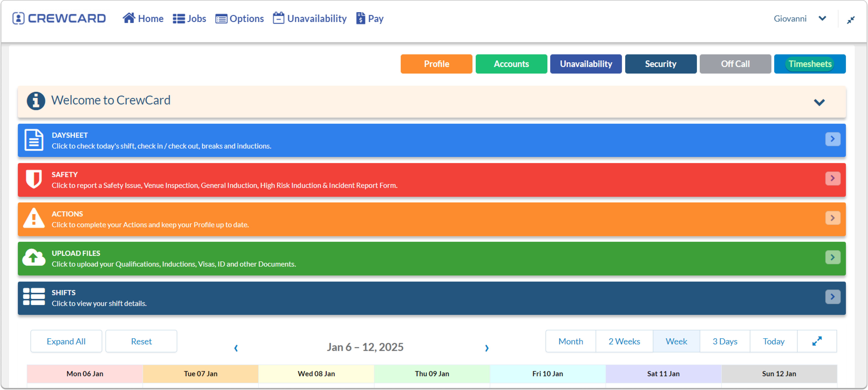Open the Daysheet row arrow
The height and width of the screenshot is (390, 868).
[833, 139]
